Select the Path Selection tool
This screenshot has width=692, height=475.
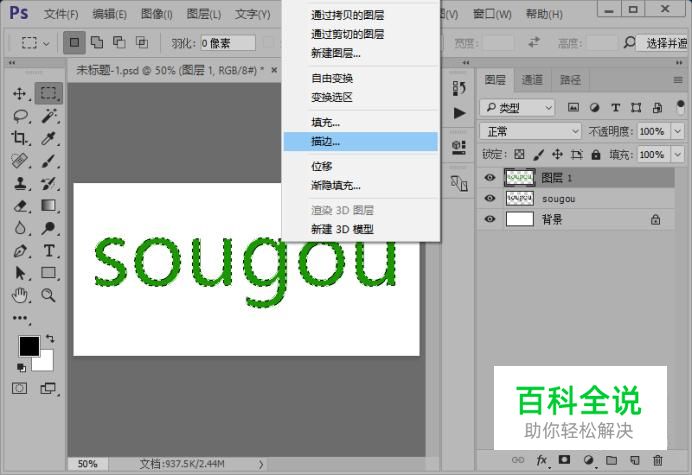20,273
